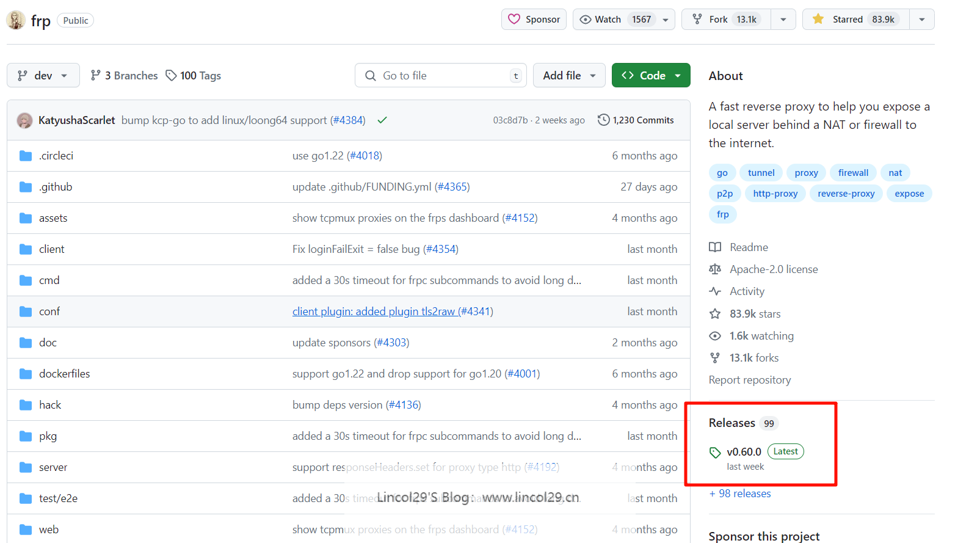The width and height of the screenshot is (980, 543).
Task: Focus the Go to file search box
Action: coord(441,75)
